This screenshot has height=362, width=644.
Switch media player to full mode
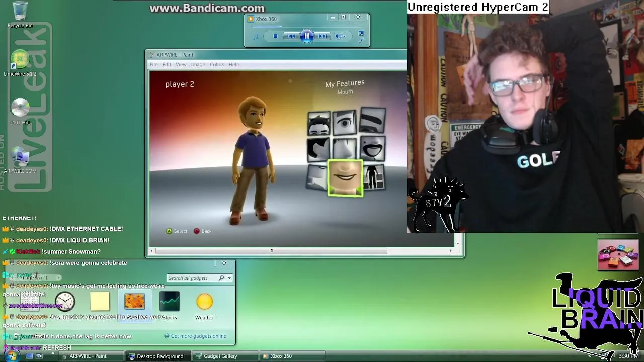(x=361, y=34)
